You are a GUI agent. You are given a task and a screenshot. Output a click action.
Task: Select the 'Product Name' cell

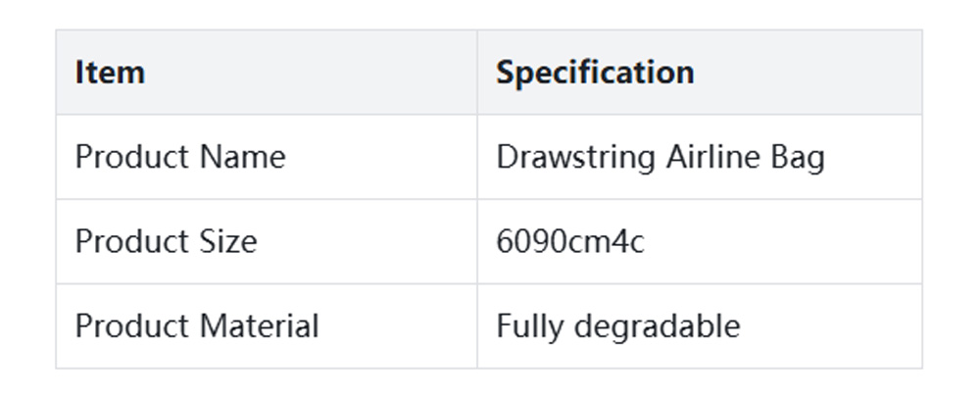180,157
